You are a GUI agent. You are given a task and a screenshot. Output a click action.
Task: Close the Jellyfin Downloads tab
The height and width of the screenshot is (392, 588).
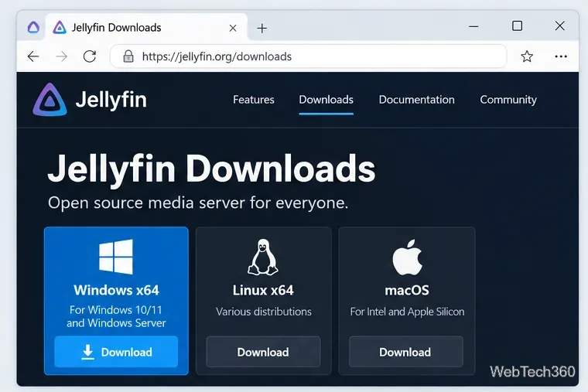coord(233,28)
